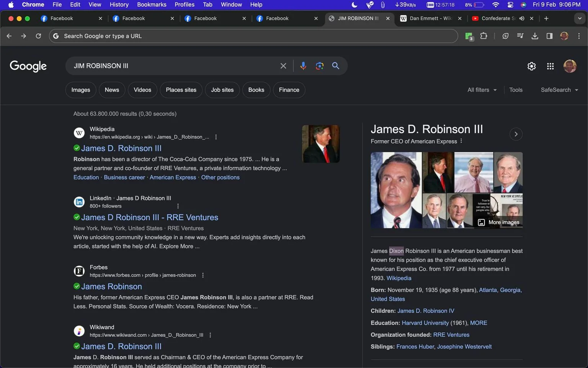Submit search with the magnifying glass icon
Image resolution: width=588 pixels, height=368 pixels.
[x=336, y=66]
